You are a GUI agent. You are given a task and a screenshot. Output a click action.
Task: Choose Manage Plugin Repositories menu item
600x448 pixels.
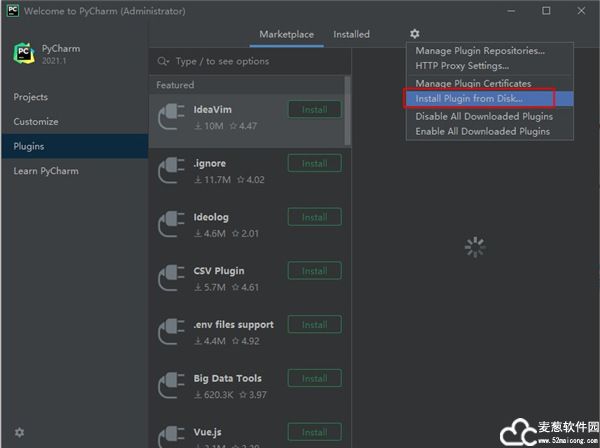(490, 51)
